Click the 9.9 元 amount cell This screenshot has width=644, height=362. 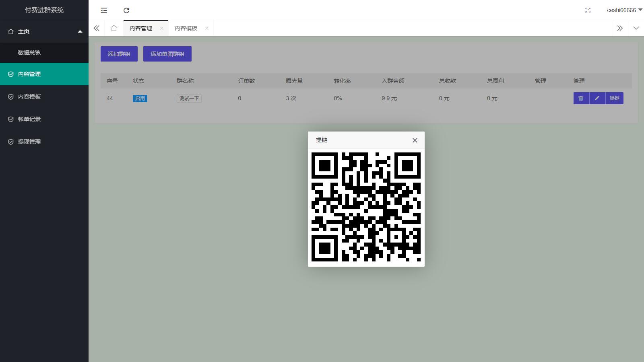coord(389,98)
